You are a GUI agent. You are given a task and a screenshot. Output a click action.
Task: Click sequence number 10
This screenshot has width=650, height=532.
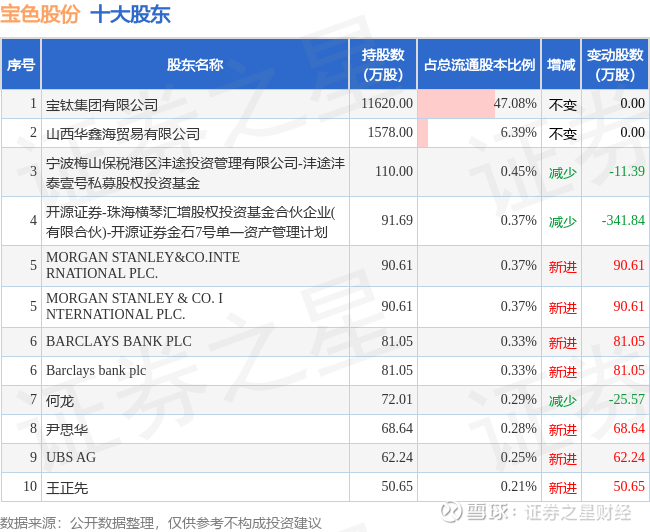click(30, 486)
